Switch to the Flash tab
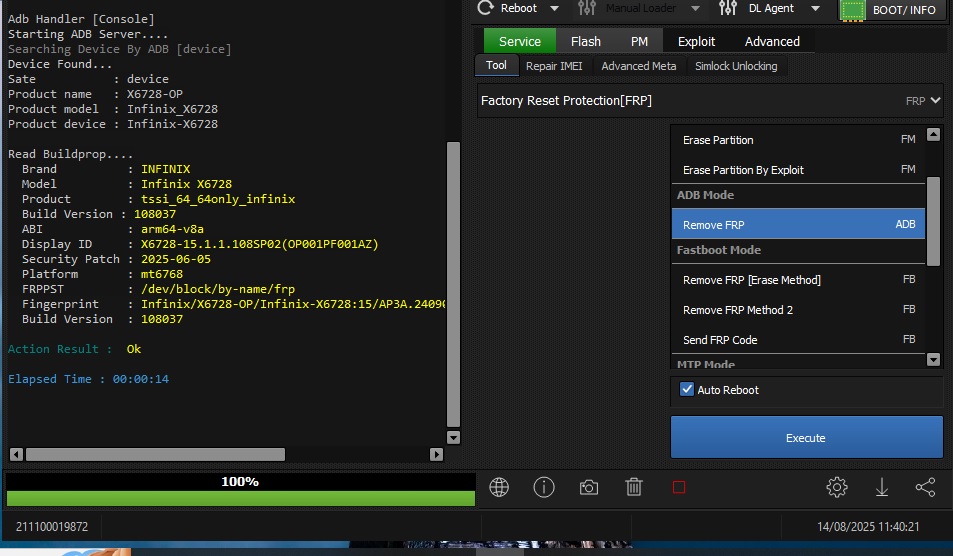 586,41
